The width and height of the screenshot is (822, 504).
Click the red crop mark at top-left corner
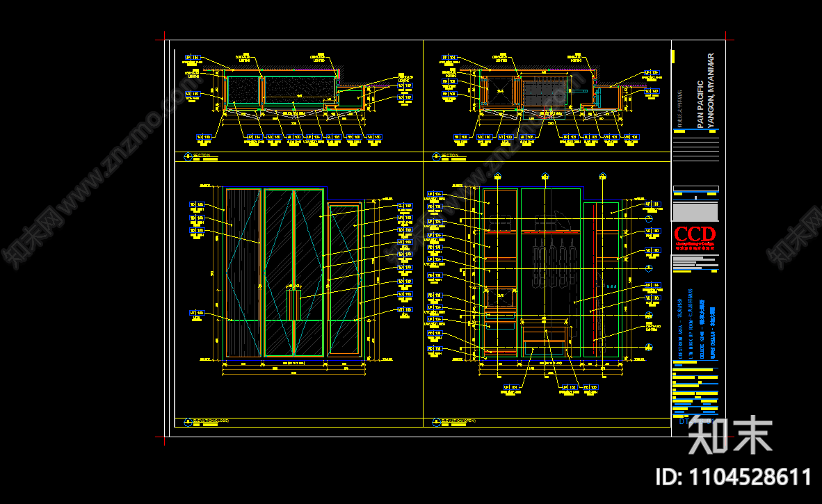click(x=164, y=40)
